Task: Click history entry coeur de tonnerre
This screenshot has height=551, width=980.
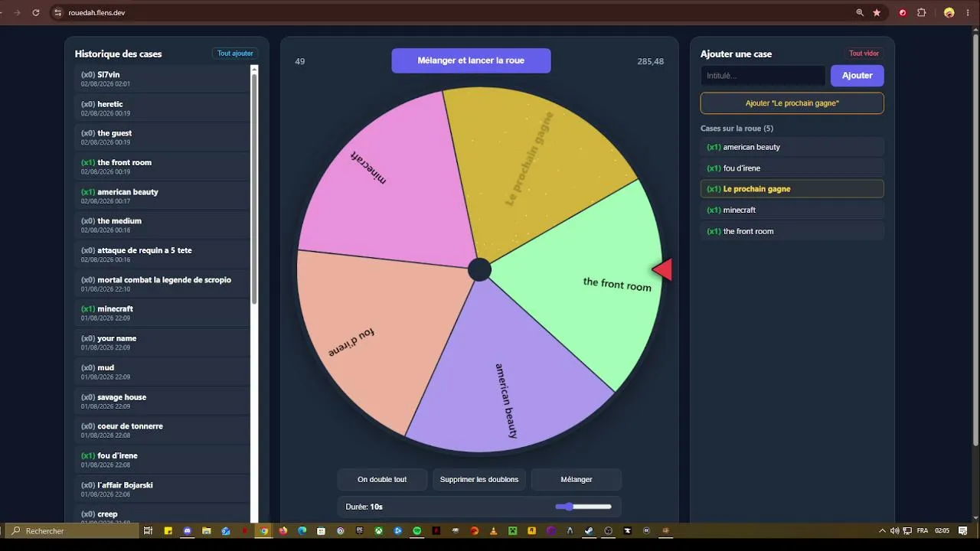Action: point(162,430)
